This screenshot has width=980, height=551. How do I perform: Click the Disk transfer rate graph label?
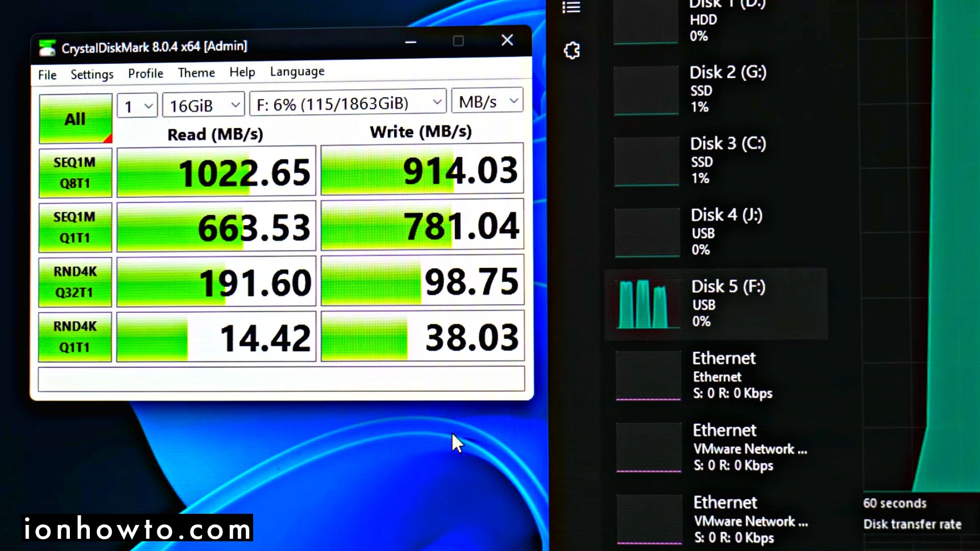tap(912, 524)
